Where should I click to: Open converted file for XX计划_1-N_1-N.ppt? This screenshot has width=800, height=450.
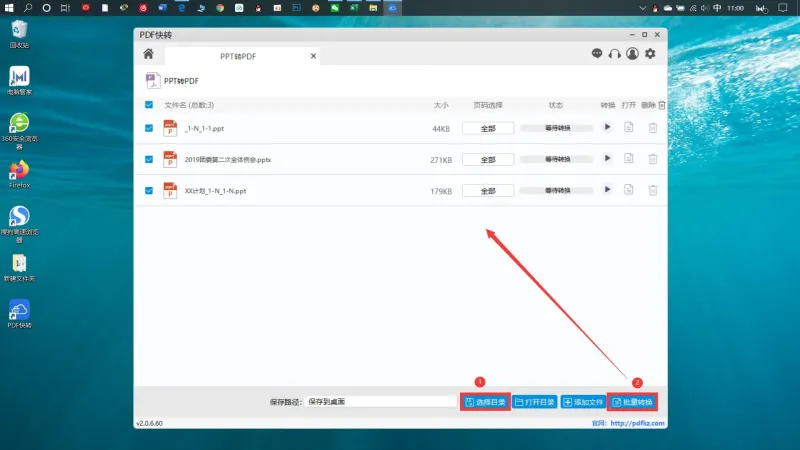point(629,189)
